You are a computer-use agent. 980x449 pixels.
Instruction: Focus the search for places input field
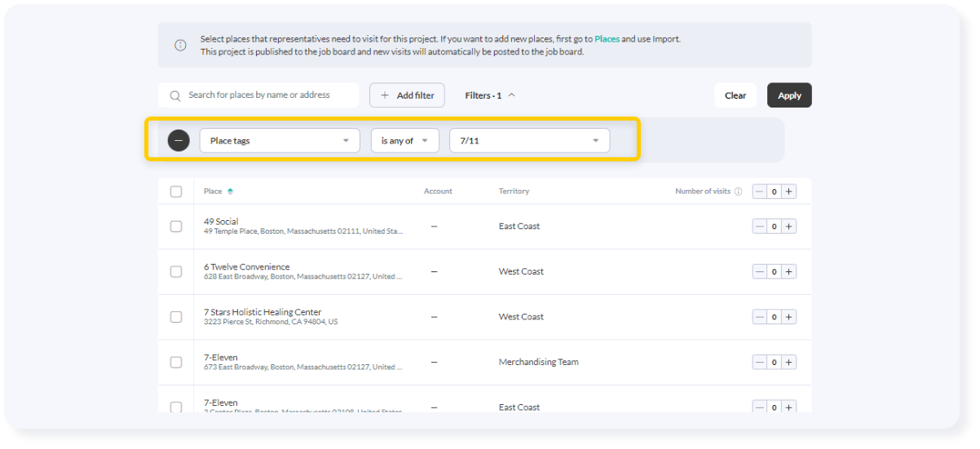[258, 95]
